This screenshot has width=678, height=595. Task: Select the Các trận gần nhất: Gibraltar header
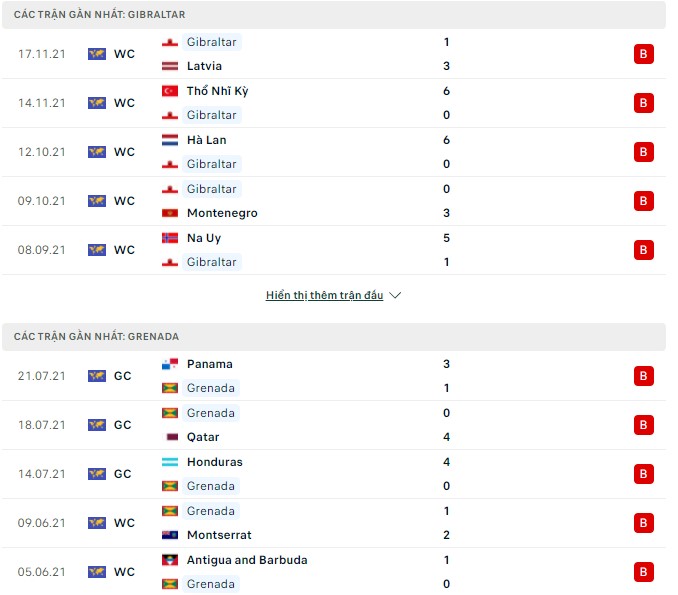click(334, 15)
